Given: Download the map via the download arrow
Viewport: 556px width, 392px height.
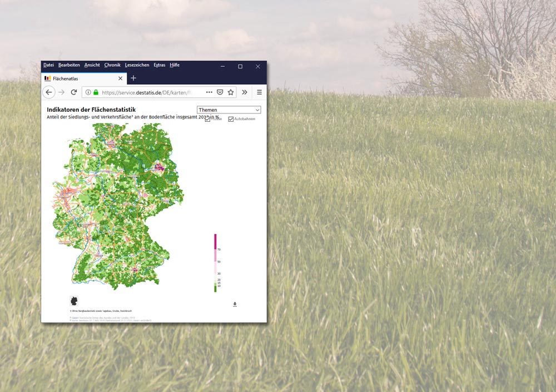Looking at the screenshot, I should pyautogui.click(x=235, y=304).
